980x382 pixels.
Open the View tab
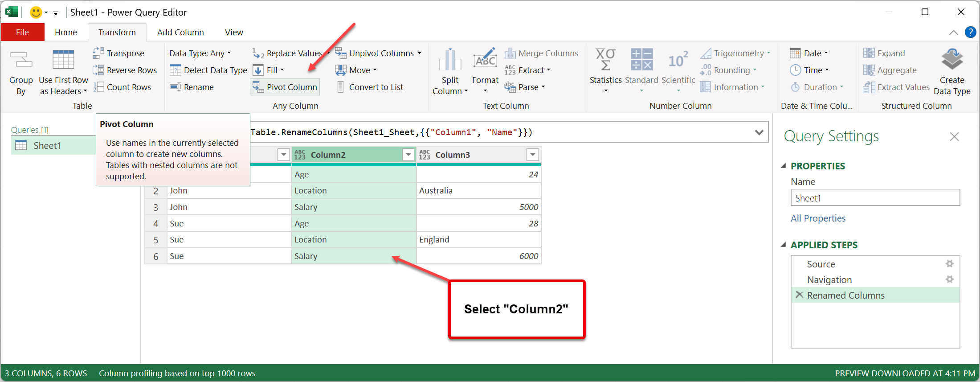tap(234, 32)
